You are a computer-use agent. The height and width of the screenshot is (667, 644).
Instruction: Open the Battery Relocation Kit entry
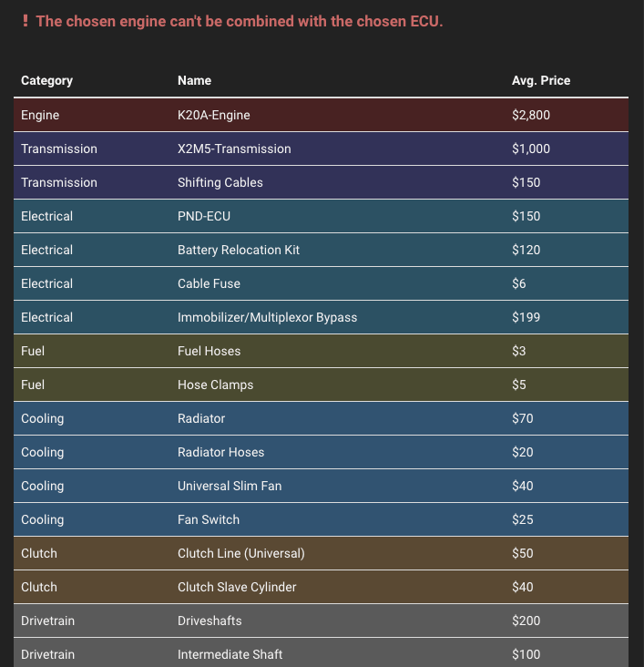[321, 250]
